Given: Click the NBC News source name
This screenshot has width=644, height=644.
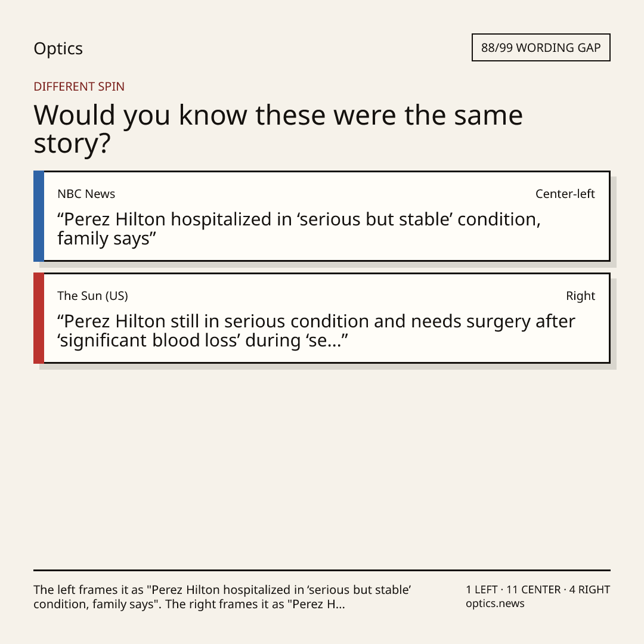Looking at the screenshot, I should (x=86, y=194).
